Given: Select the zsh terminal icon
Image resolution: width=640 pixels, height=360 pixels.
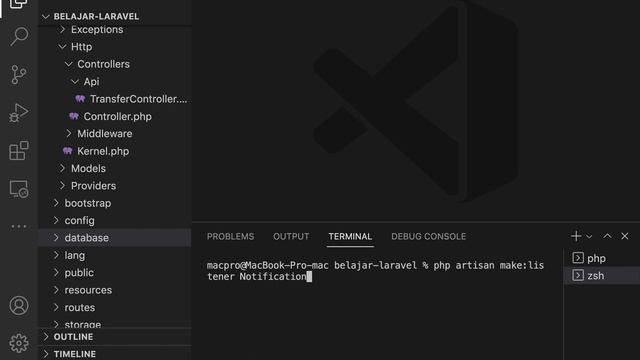Looking at the screenshot, I should coord(578,276).
